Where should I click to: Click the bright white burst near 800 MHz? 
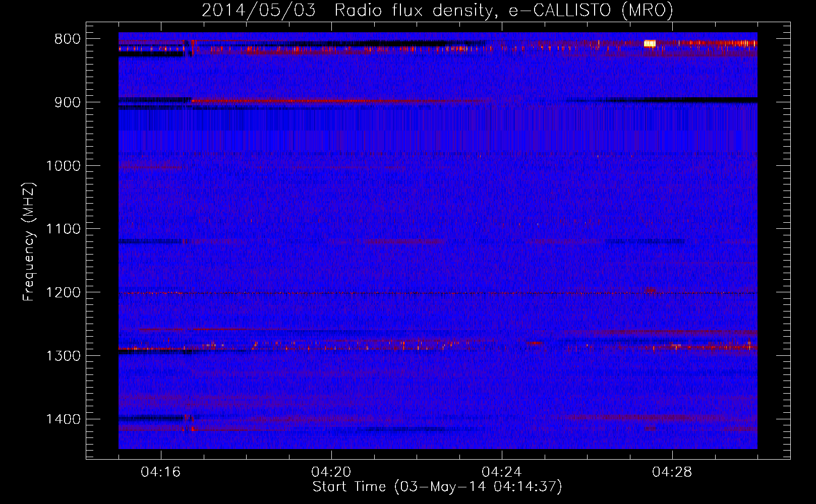click(x=650, y=43)
